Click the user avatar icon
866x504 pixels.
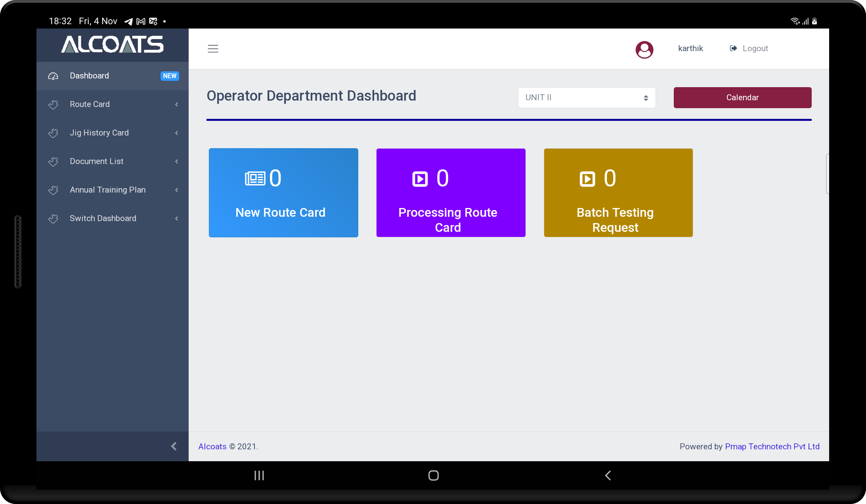[644, 50]
